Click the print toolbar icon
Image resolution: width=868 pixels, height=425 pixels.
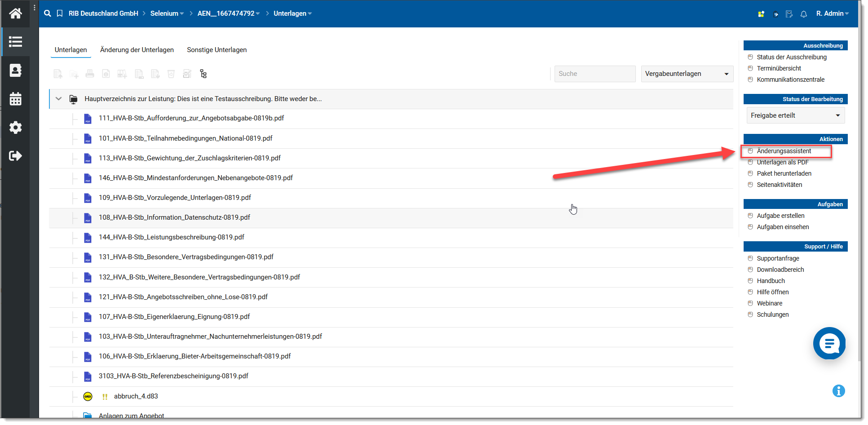[90, 74]
